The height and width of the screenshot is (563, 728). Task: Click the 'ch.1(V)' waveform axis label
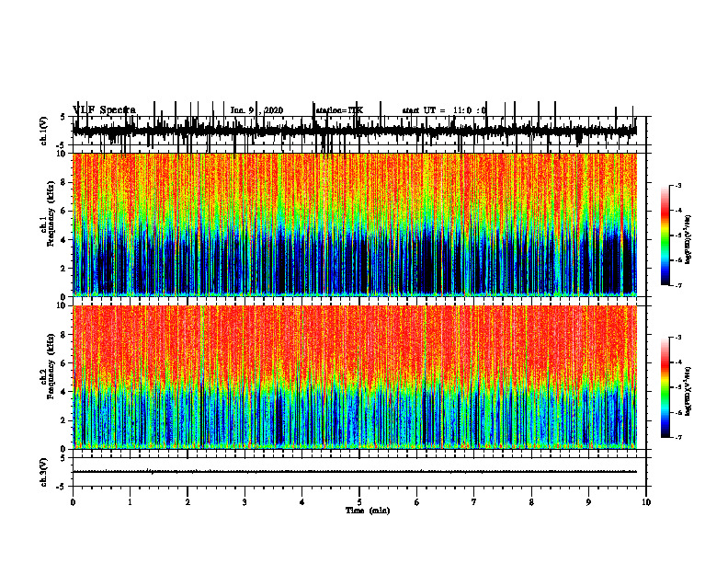pos(43,131)
